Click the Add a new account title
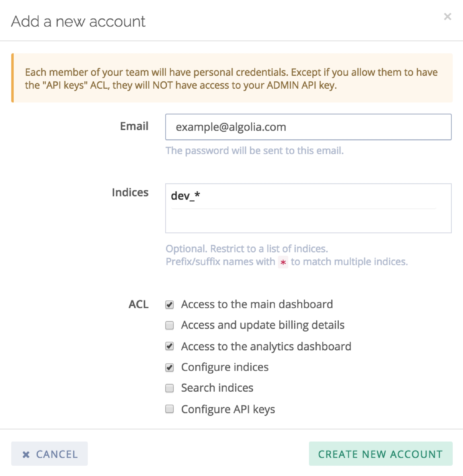 click(78, 21)
